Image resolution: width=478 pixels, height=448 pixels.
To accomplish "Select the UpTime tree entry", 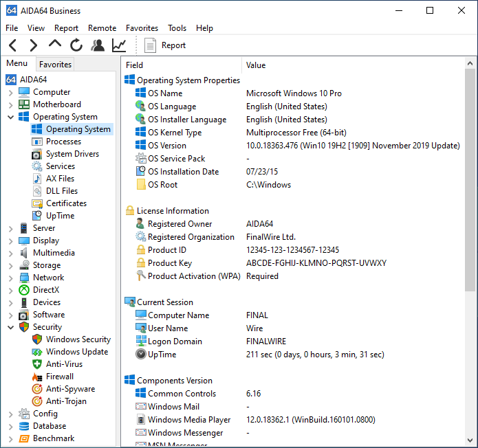I will [60, 216].
